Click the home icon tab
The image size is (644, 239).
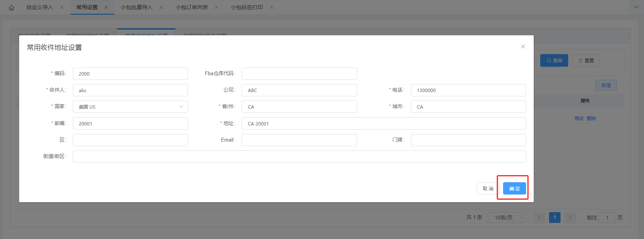(x=11, y=8)
